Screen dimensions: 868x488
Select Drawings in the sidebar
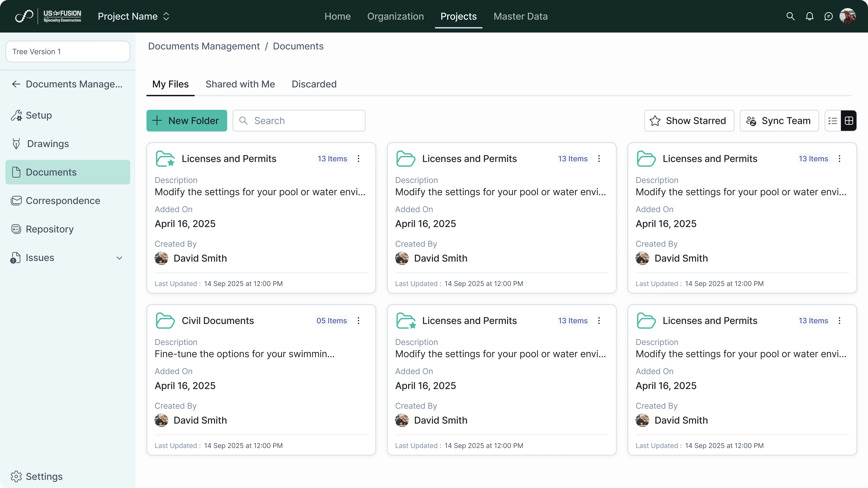point(47,144)
